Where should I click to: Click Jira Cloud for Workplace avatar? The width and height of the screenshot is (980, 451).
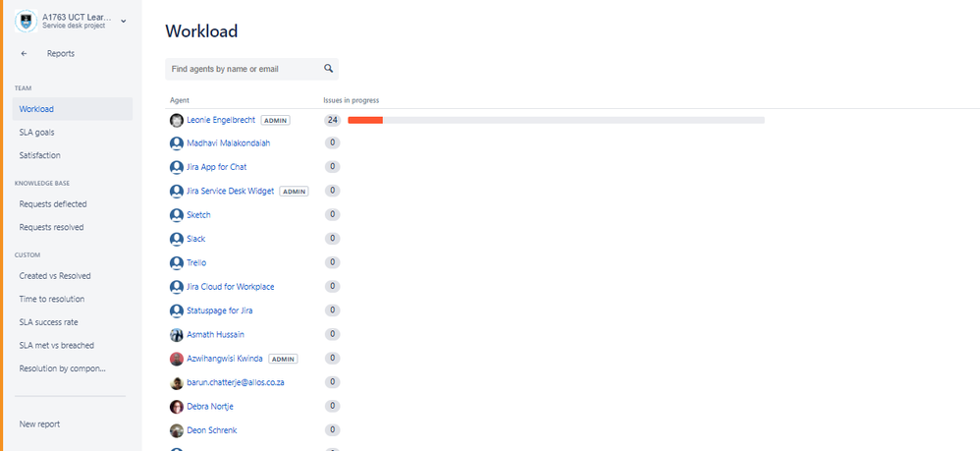coord(176,287)
